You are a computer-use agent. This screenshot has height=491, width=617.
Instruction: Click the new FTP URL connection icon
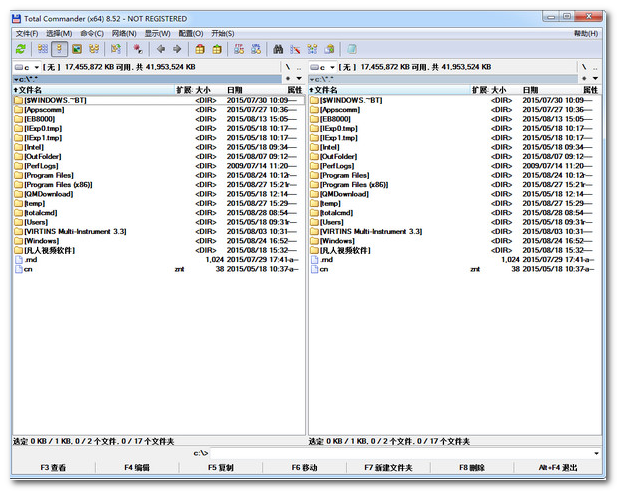pyautogui.click(x=256, y=49)
